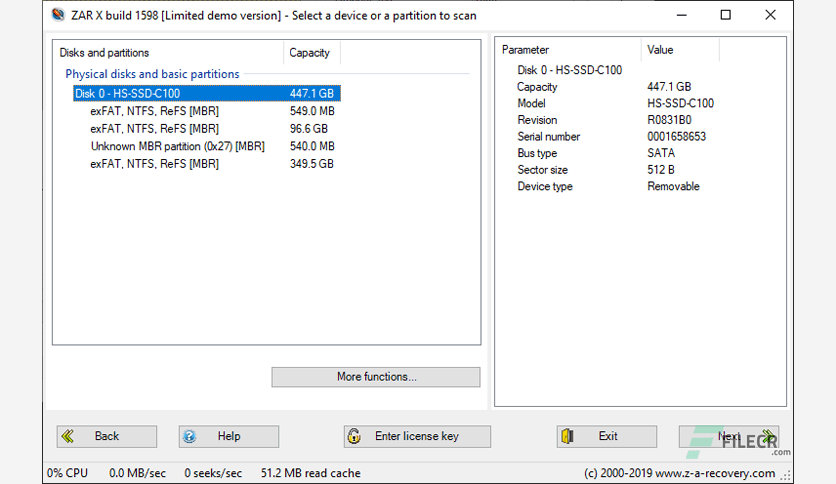The image size is (836, 484).
Task: Click the Device type label
Action: click(x=544, y=187)
